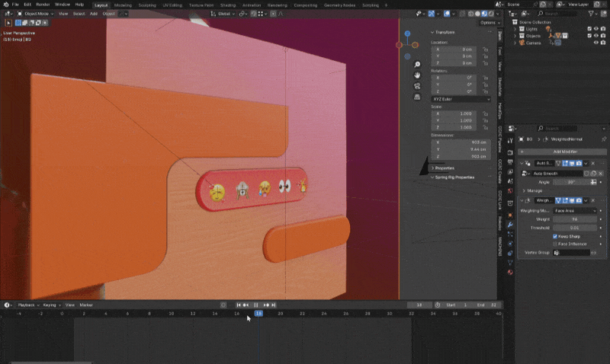Screen dimensions: 610x364
Task: Open the Render menu
Action: click(x=44, y=5)
